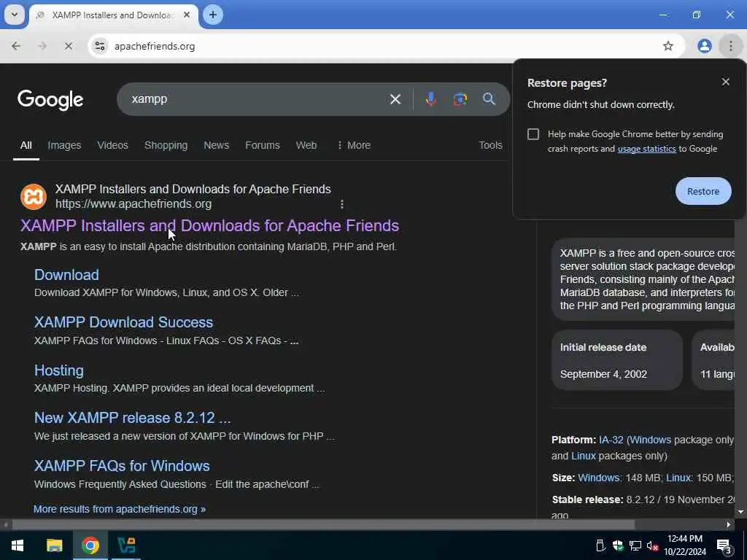Viewport: 747px width, 560px height.
Task: Open the VNC-style app in taskbar
Action: pos(127,545)
